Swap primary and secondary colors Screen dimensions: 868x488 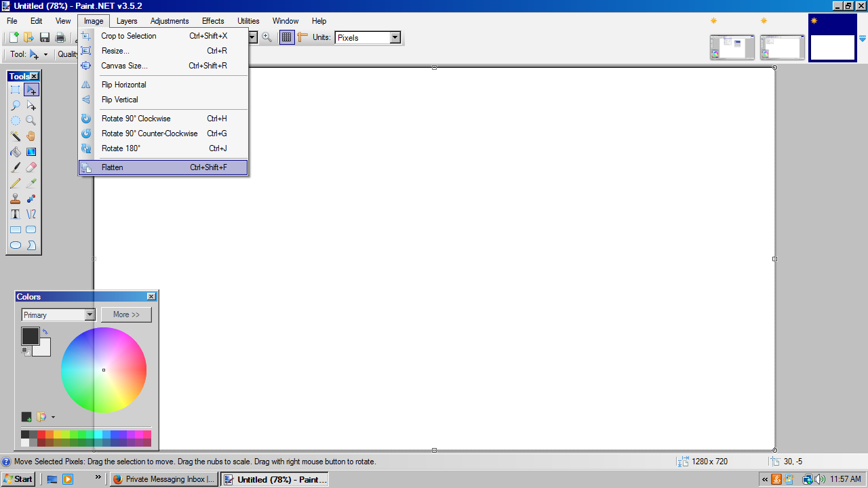45,331
